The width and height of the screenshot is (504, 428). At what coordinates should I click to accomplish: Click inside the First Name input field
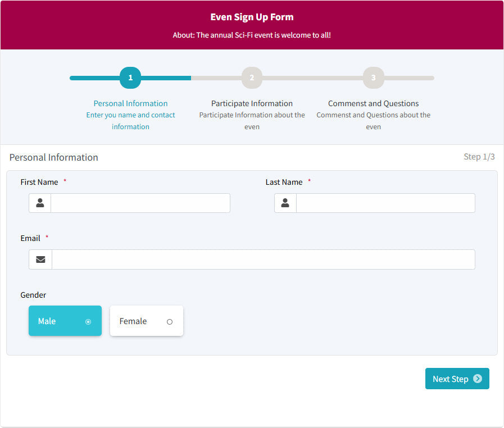pyautogui.click(x=140, y=203)
